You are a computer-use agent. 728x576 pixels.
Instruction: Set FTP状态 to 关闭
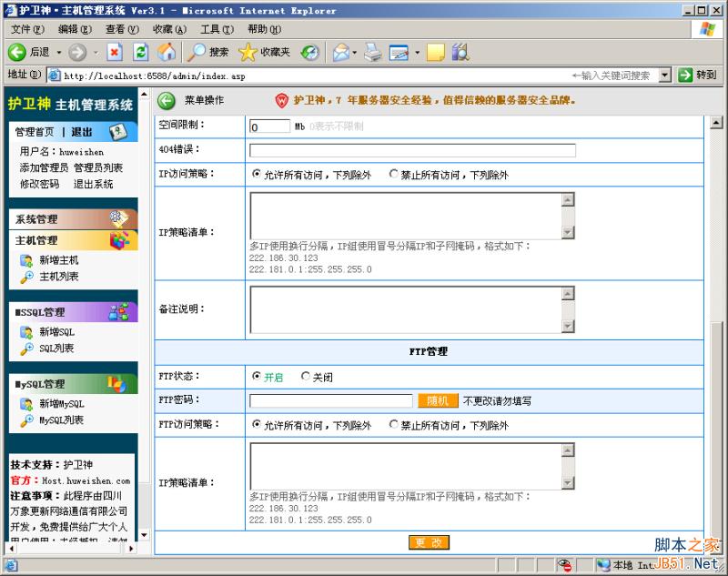coord(305,376)
